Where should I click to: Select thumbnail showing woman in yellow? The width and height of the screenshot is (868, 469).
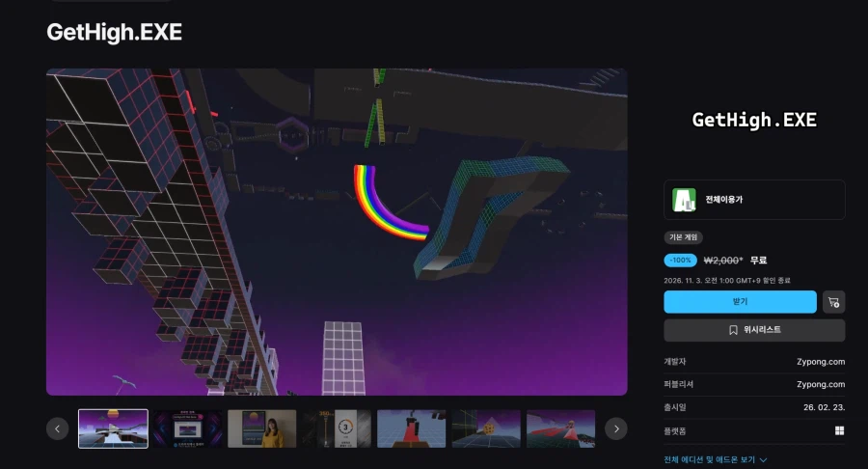262,428
